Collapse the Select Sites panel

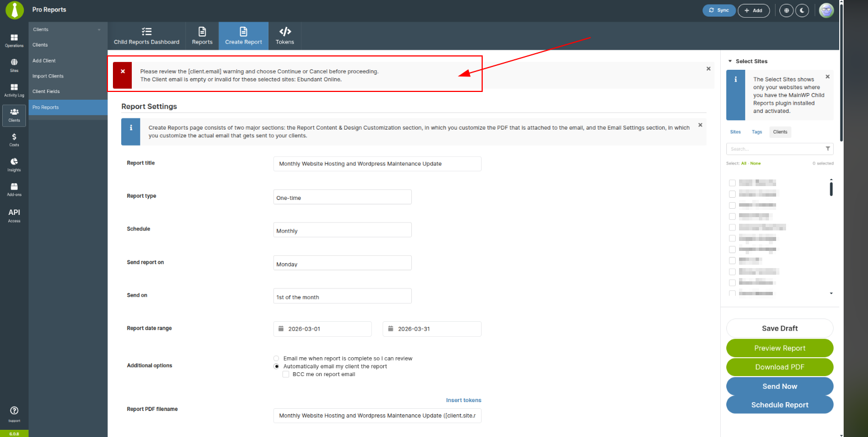pos(730,61)
